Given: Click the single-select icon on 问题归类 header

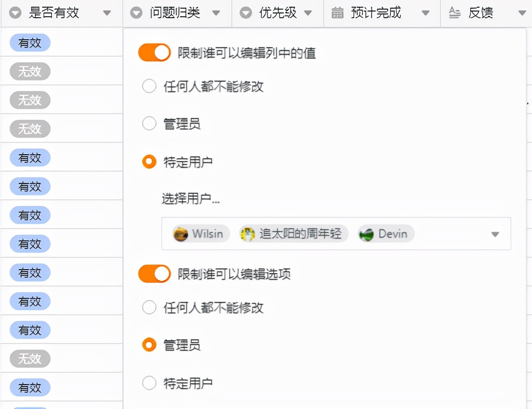Looking at the screenshot, I should [x=135, y=13].
